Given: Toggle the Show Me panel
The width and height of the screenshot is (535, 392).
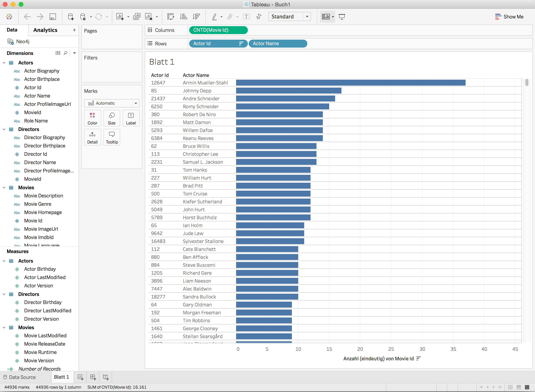Looking at the screenshot, I should point(509,17).
